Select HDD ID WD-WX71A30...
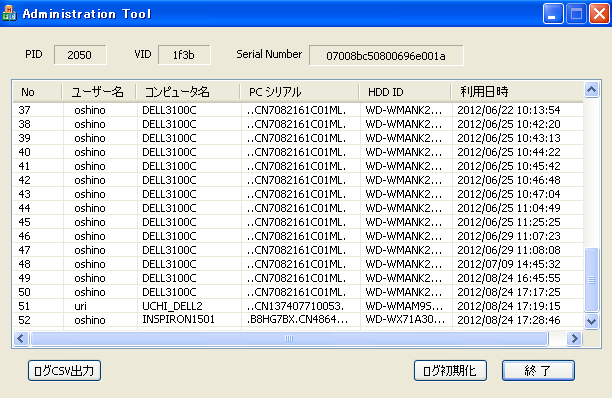 point(405,320)
